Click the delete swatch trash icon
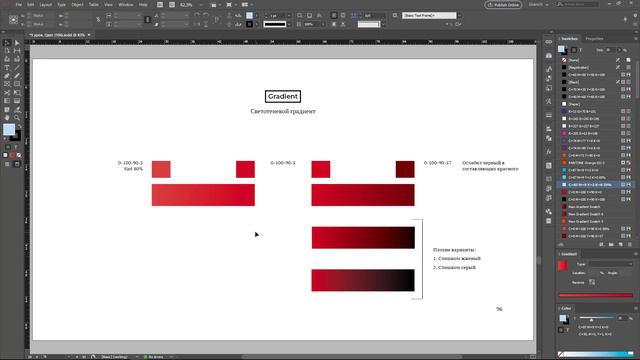Image resolution: width=640 pixels, height=360 pixels. click(630, 244)
